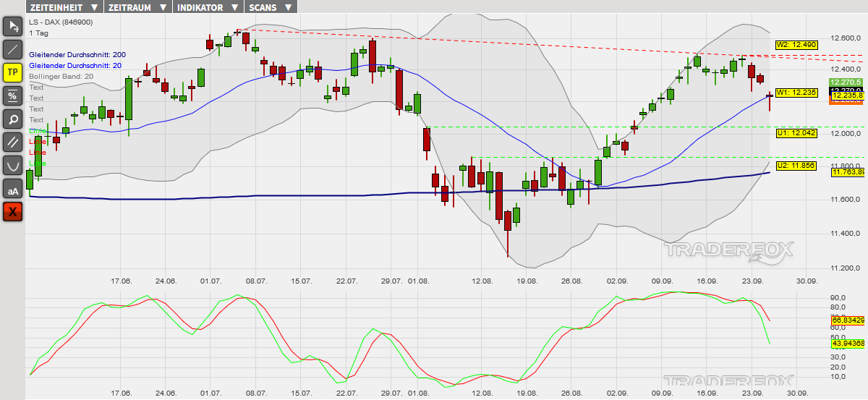
Task: Activate the yellow TP tool
Action: [13, 72]
